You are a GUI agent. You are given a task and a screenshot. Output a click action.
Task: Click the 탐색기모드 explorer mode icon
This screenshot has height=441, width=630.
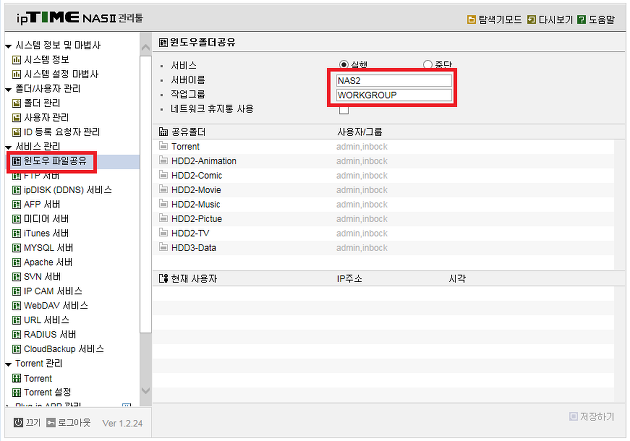click(471, 19)
